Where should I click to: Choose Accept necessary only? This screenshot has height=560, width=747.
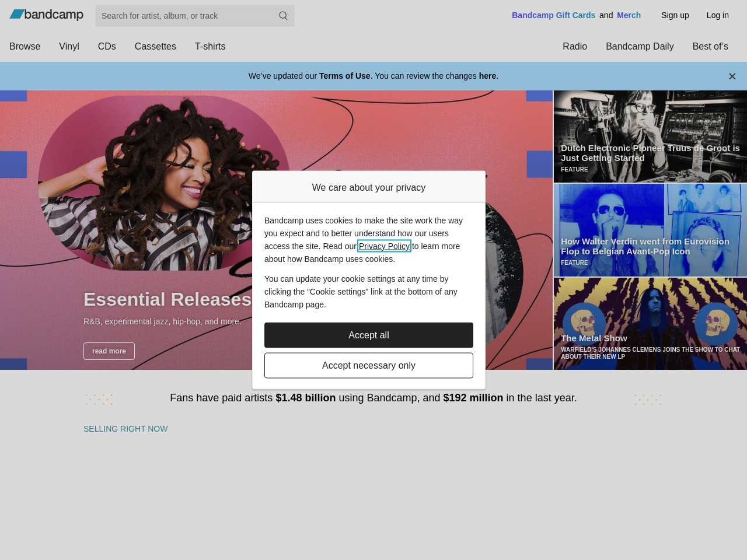369,365
